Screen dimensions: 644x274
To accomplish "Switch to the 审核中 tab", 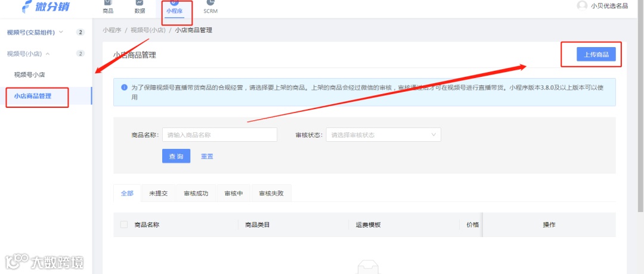I will [x=234, y=193].
